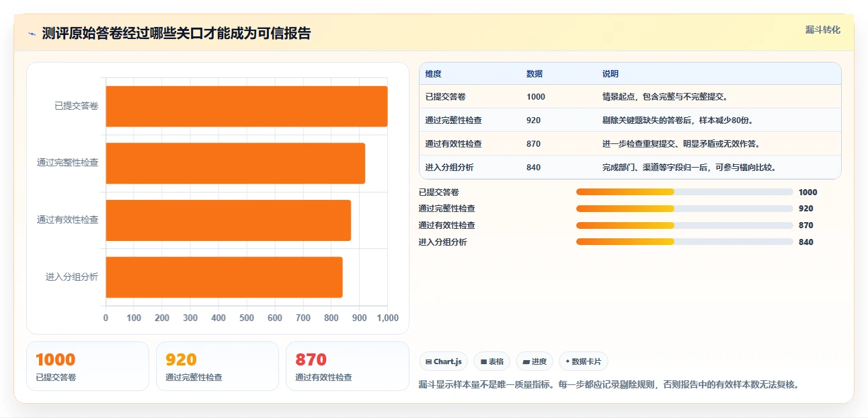Viewport: 868px width, 418px height.
Task: Click the 进入分组分析 progress bar
Action: point(684,242)
